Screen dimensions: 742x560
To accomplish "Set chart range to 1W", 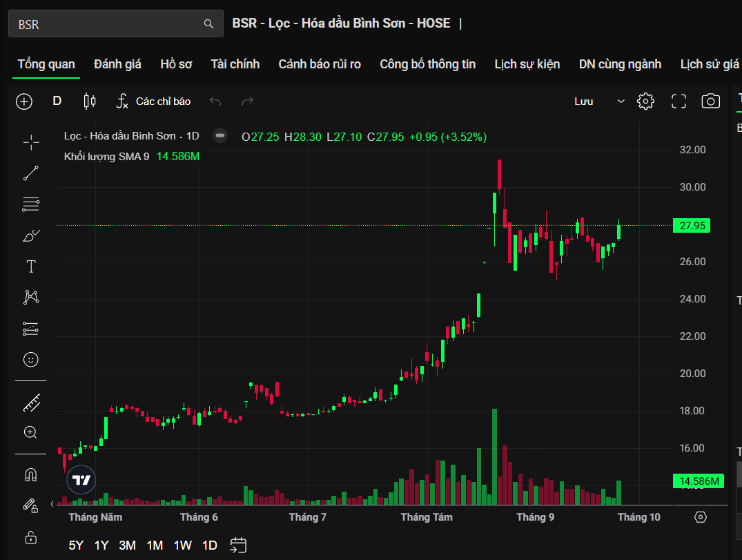I will 183,545.
